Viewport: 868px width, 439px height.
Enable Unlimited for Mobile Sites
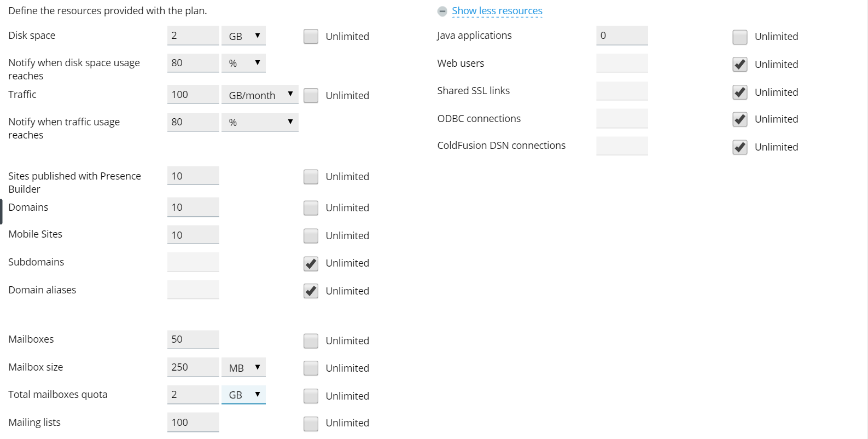(311, 235)
